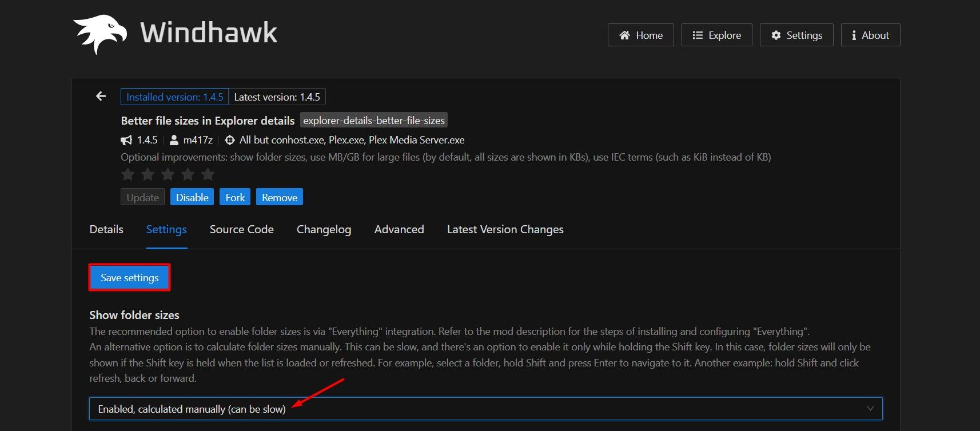The height and width of the screenshot is (431, 980).
Task: Open the Advanced tab
Action: tap(399, 229)
